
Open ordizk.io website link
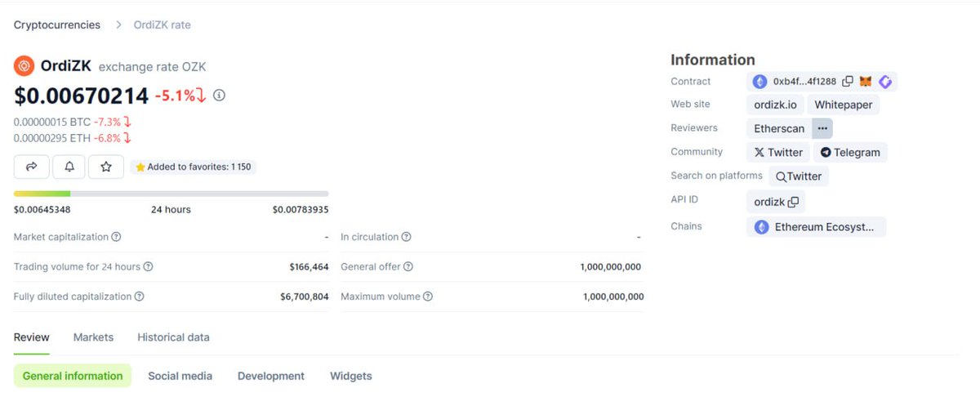click(775, 105)
